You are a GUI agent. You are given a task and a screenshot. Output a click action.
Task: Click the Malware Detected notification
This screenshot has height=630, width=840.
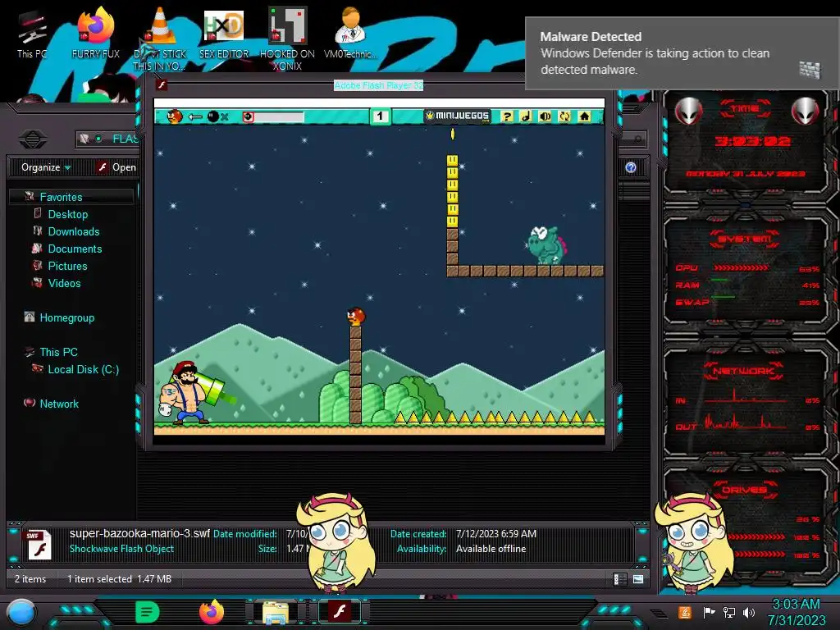[x=682, y=53]
